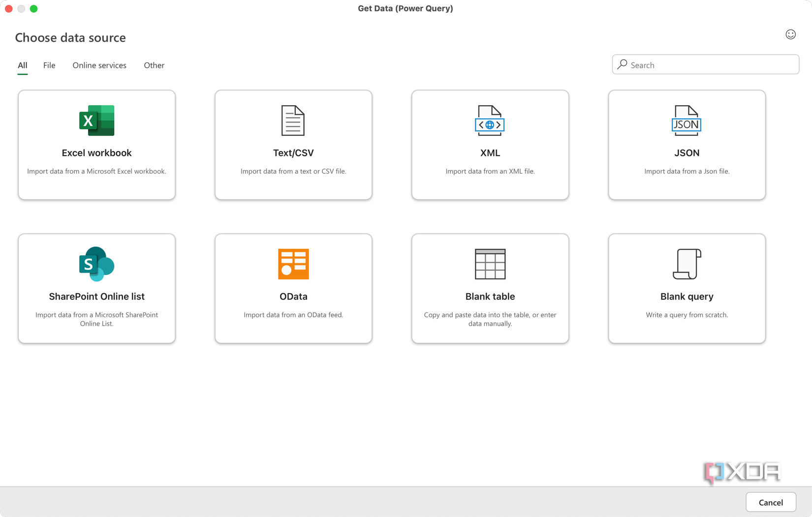Click the search magnifier icon
The width and height of the screenshot is (812, 517).
point(622,64)
